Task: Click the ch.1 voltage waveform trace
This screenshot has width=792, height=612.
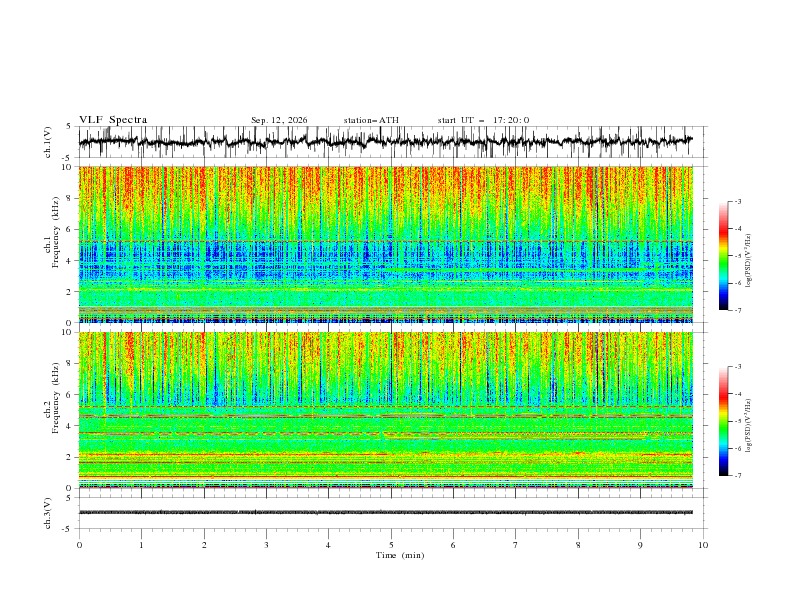Action: [x=386, y=142]
